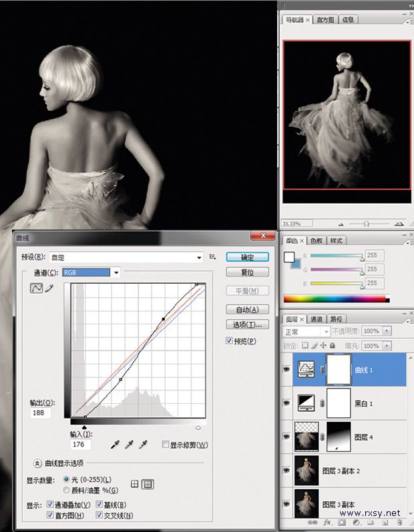
Task: Click the 输入 input value field
Action: [80, 444]
